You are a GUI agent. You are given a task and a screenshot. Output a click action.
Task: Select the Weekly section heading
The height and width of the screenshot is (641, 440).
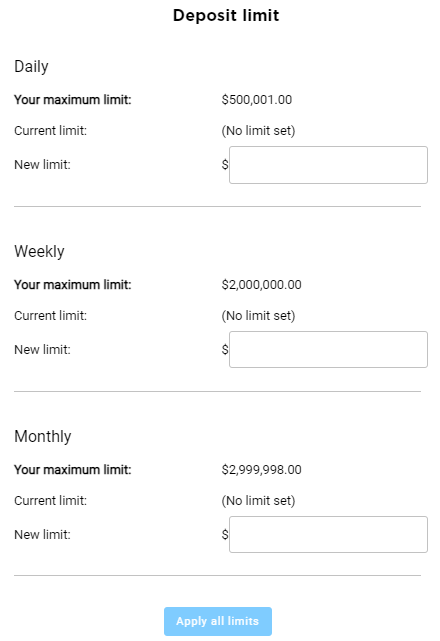[x=39, y=251]
